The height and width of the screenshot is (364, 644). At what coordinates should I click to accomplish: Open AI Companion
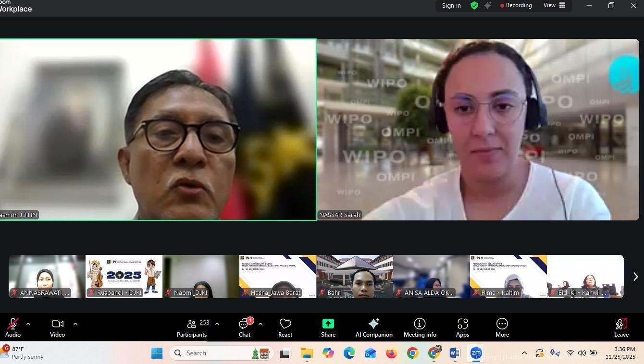click(374, 328)
